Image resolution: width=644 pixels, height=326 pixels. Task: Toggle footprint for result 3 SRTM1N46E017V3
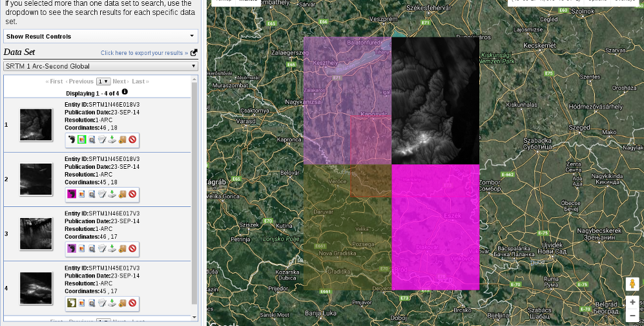[x=71, y=248]
